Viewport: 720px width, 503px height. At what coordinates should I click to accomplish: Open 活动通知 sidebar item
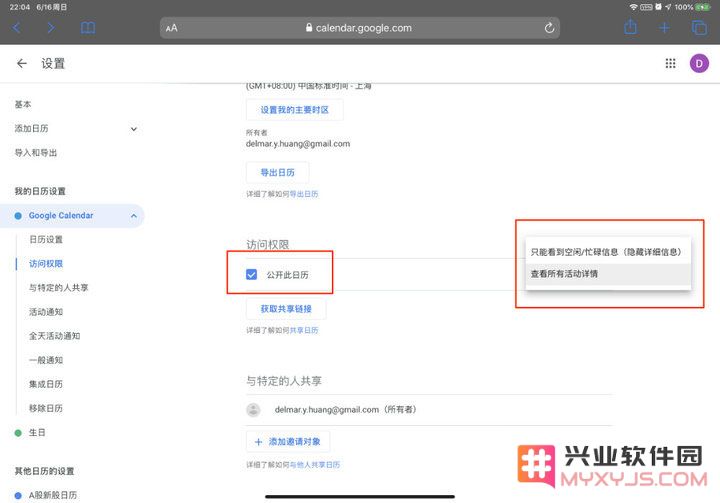coord(46,312)
